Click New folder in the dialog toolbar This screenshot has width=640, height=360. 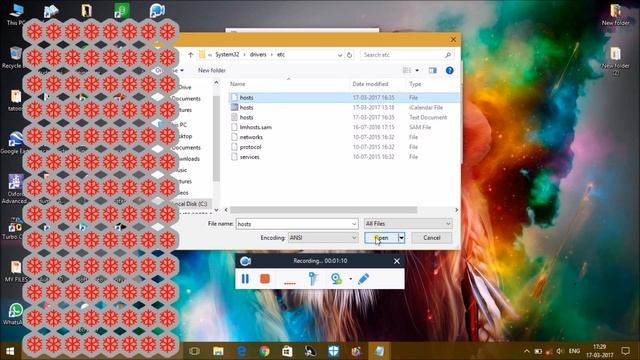[212, 71]
